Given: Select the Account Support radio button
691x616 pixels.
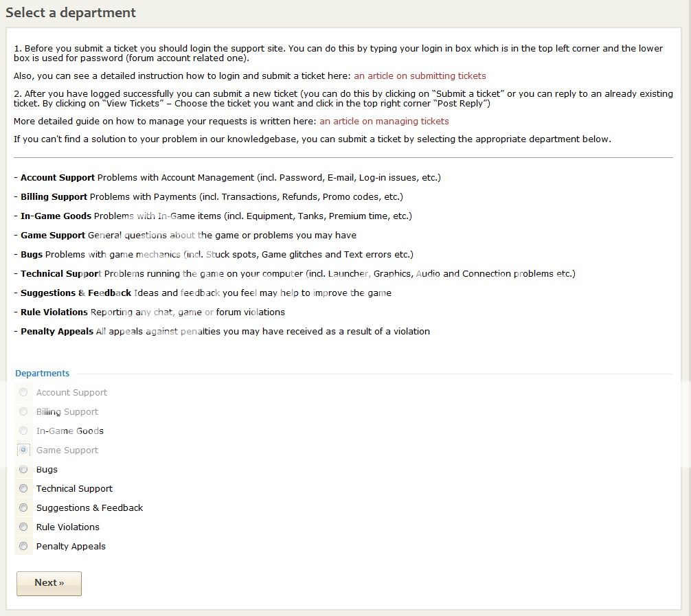Looking at the screenshot, I should [24, 392].
